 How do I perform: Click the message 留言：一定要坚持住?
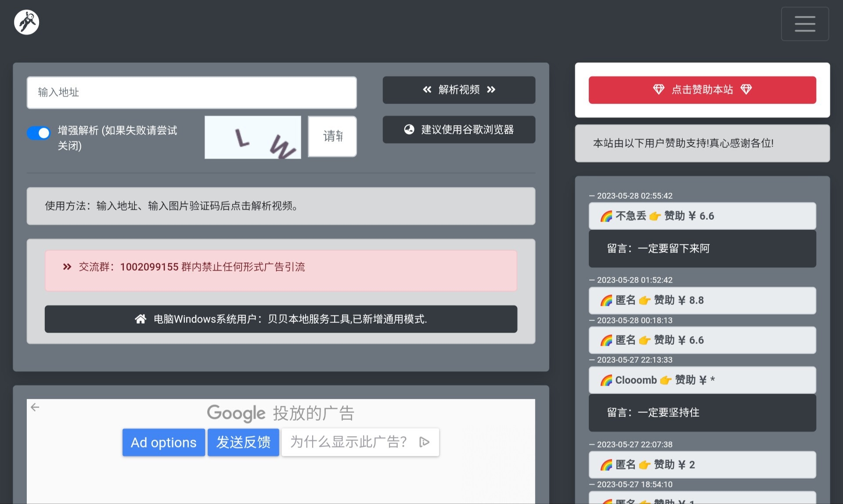pos(702,413)
